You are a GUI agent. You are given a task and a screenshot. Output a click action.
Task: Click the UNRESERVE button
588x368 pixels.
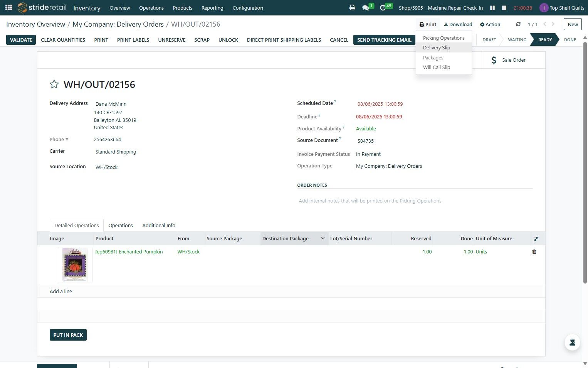(172, 40)
